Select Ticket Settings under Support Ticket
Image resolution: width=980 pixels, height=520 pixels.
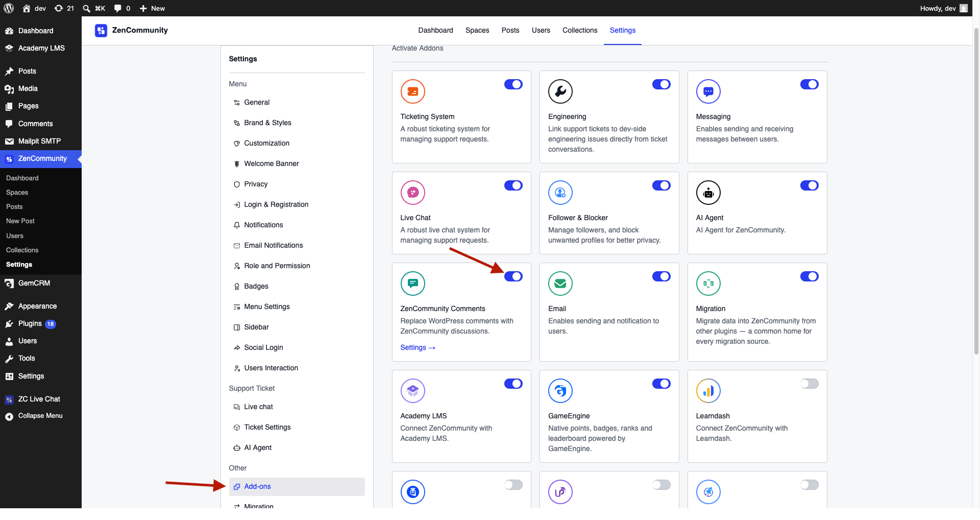(x=297, y=427)
